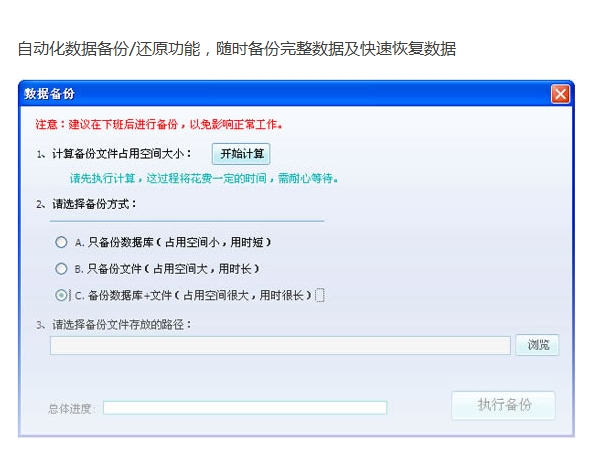
Task: Click the 总体进度 progress bar
Action: [x=245, y=408]
